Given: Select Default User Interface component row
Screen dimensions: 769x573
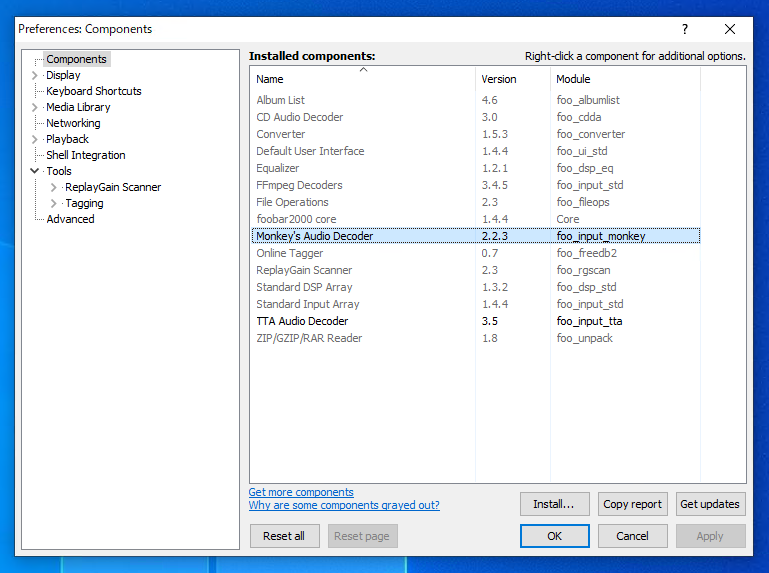Looking at the screenshot, I should click(475, 151).
